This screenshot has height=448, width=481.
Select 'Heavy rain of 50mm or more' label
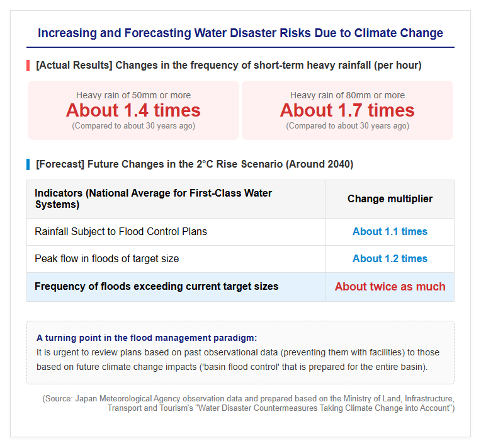click(133, 95)
